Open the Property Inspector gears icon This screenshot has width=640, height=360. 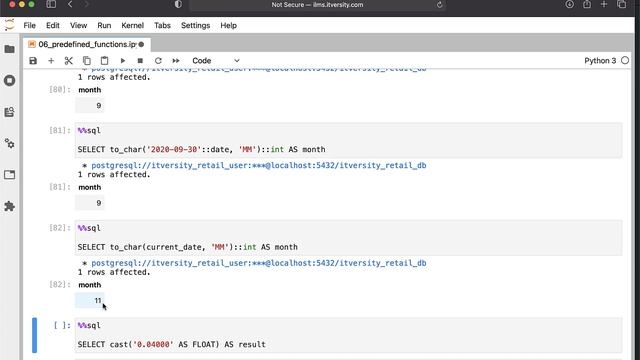(x=9, y=143)
